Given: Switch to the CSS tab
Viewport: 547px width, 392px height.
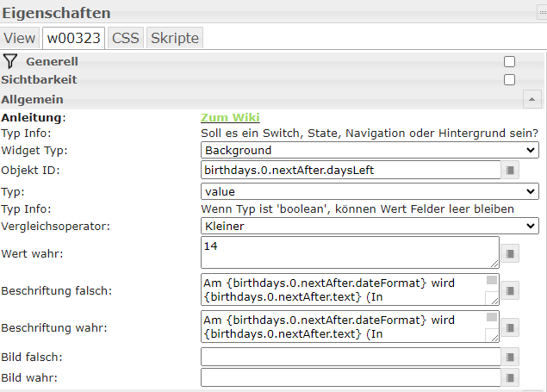Looking at the screenshot, I should 126,38.
